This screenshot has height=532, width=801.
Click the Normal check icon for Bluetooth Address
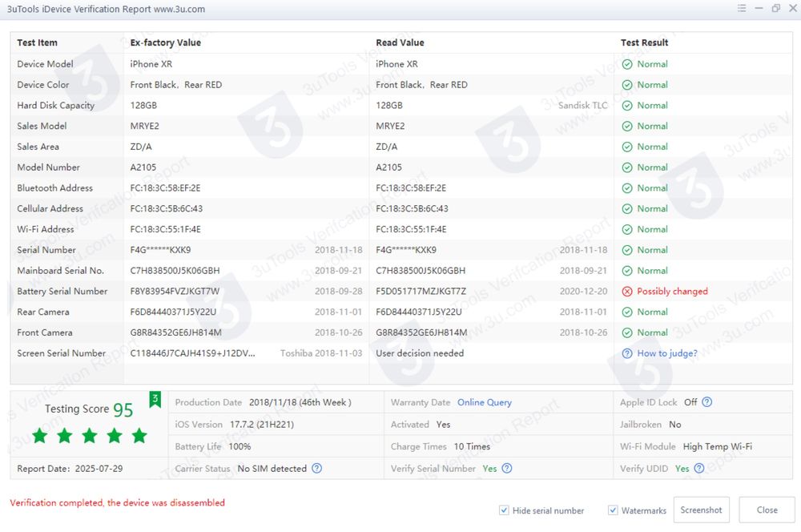click(627, 188)
